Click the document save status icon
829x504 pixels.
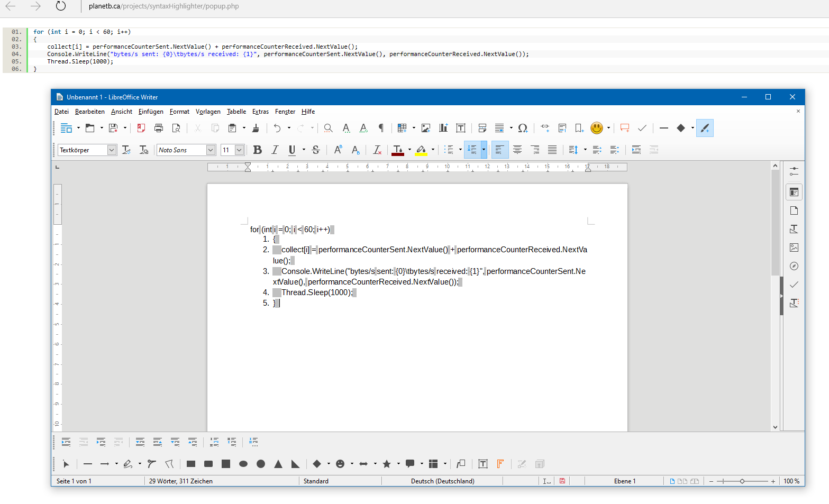click(562, 481)
